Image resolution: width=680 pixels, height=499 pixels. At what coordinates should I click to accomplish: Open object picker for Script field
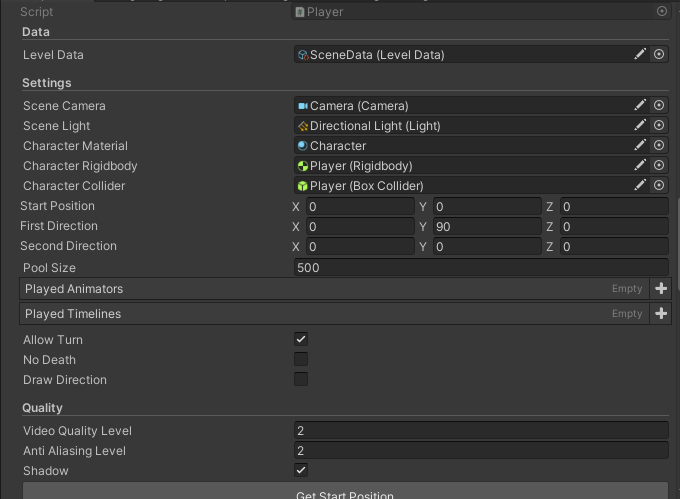[661, 11]
